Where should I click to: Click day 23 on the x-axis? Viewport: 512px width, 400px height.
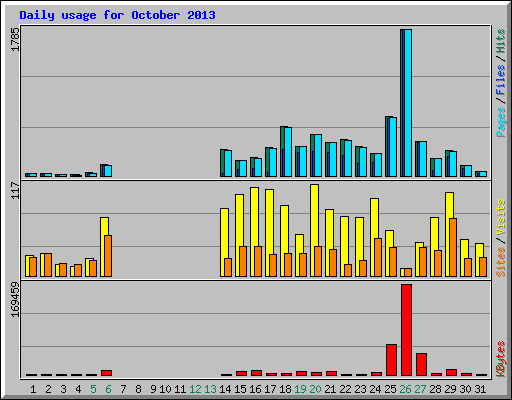pos(360,389)
